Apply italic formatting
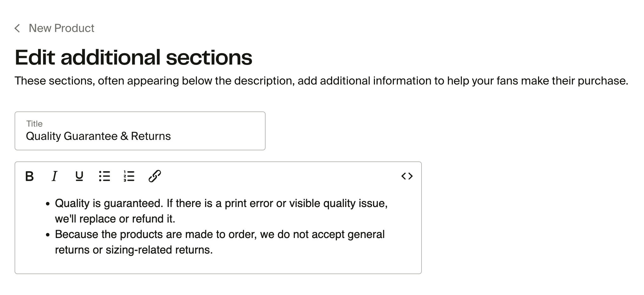Image resolution: width=644 pixels, height=295 pixels. pyautogui.click(x=55, y=176)
